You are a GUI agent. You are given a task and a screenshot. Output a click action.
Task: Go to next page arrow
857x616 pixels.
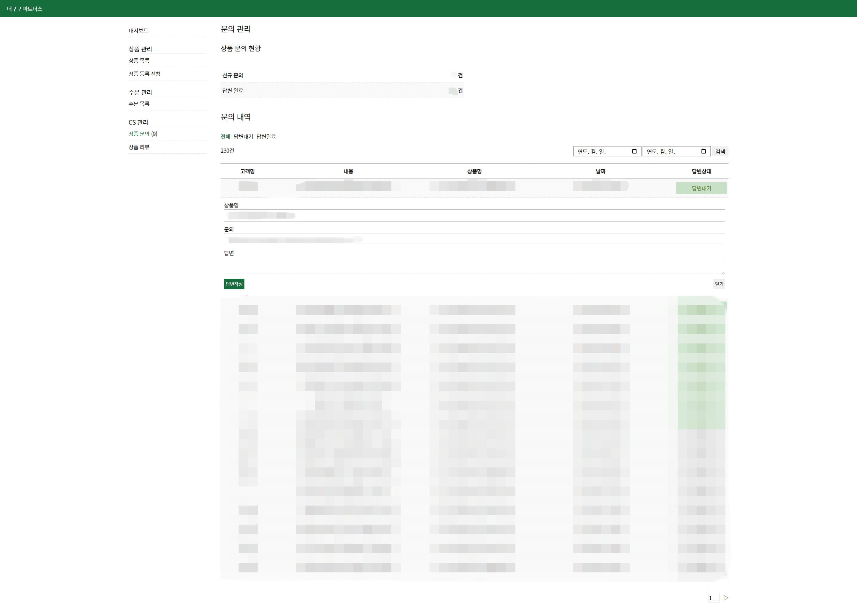(x=725, y=598)
